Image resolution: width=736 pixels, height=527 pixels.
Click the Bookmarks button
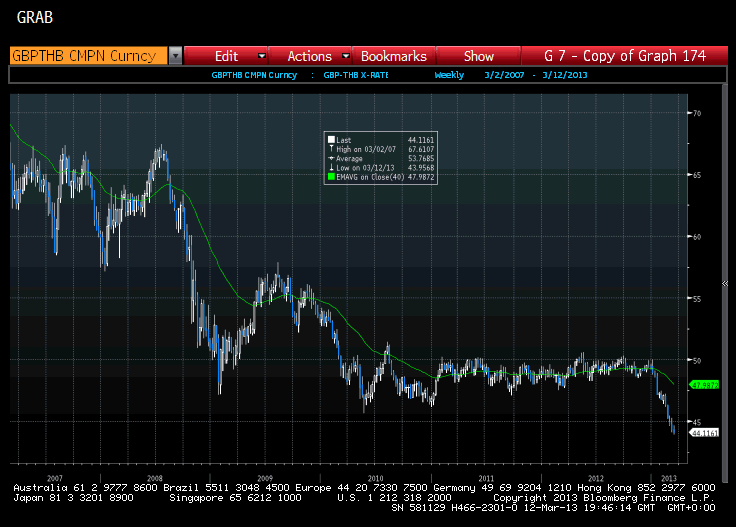click(394, 56)
